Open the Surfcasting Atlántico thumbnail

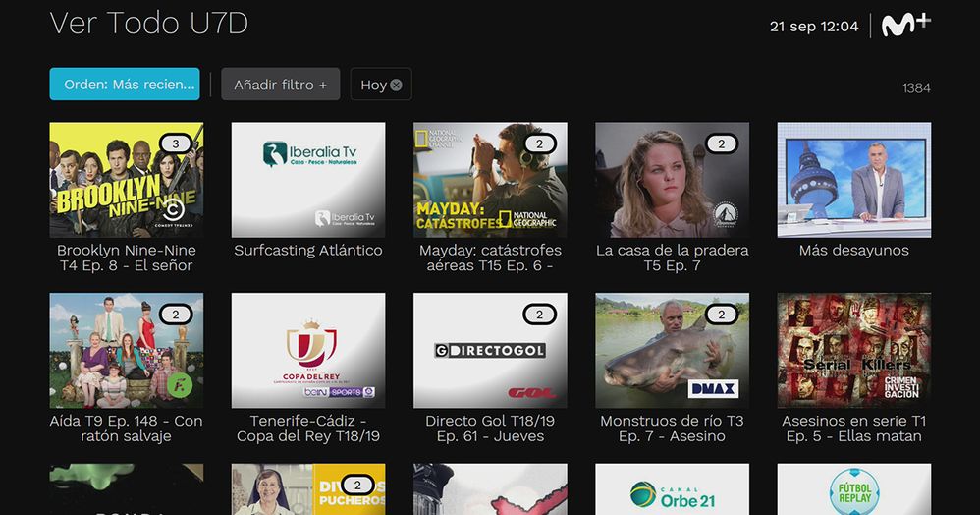coord(308,180)
